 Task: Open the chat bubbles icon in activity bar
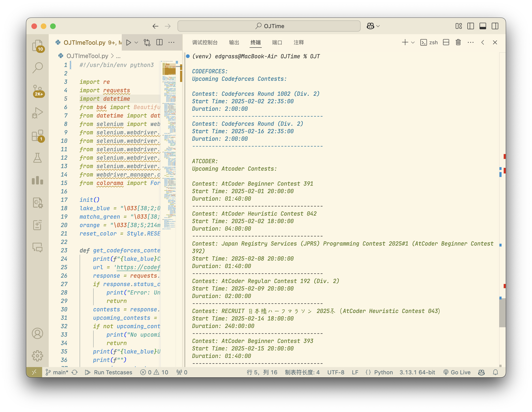click(37, 247)
